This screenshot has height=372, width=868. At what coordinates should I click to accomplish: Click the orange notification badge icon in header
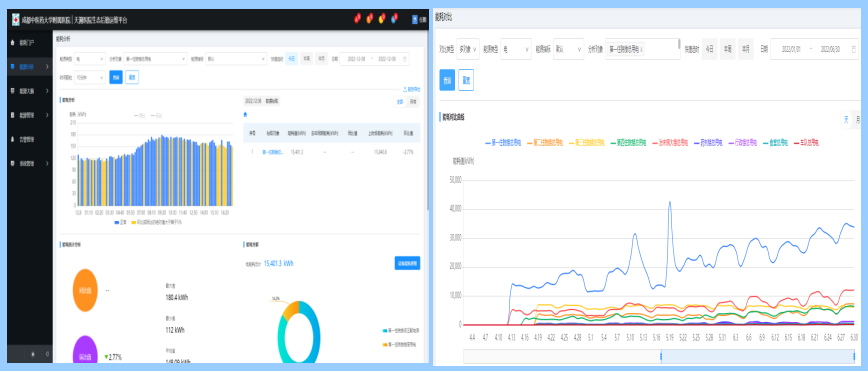[370, 19]
